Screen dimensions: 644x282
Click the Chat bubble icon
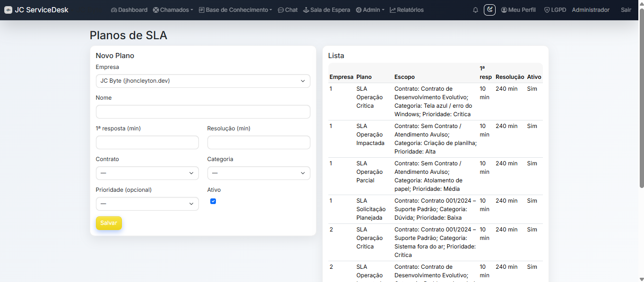tap(281, 10)
